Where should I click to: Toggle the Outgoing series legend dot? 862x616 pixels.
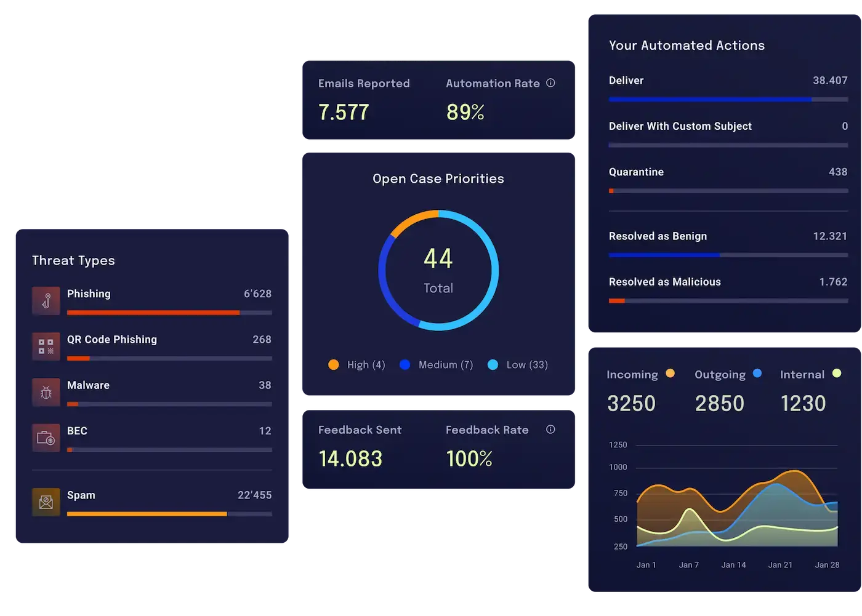click(x=757, y=374)
